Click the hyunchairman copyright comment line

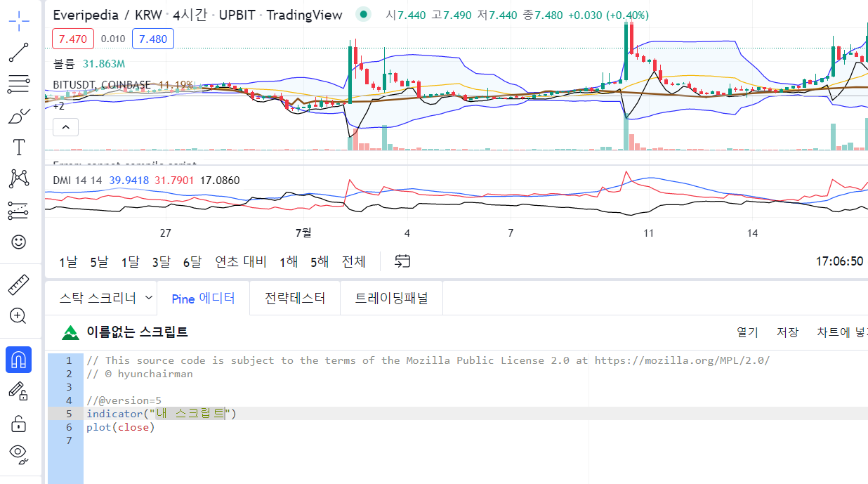pyautogui.click(x=139, y=374)
